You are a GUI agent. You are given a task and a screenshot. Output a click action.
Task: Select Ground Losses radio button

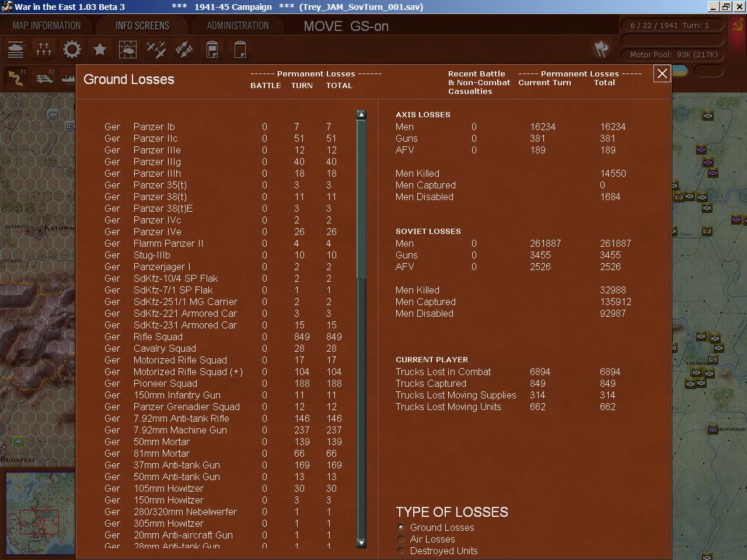(x=401, y=527)
